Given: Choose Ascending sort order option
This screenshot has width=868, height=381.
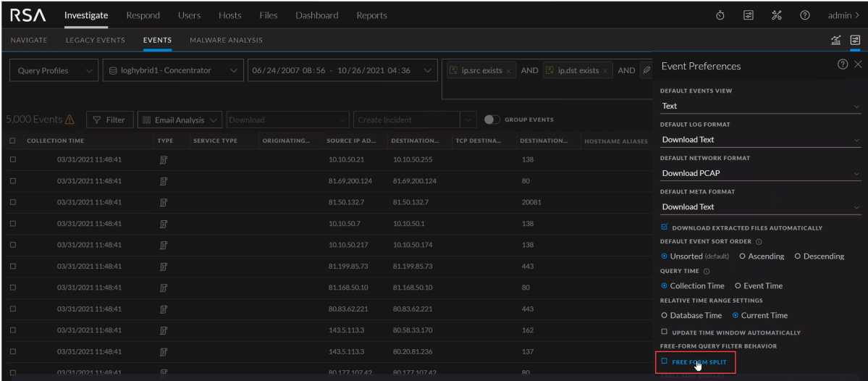Looking at the screenshot, I should coord(742,256).
